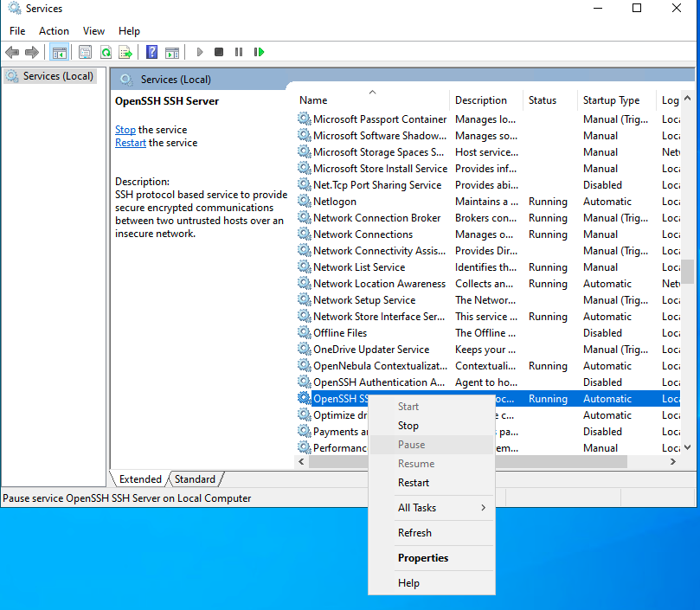Screen dimensions: 700x610
Task: Click the horizontal scrollbar left arrow
Action: (301, 462)
